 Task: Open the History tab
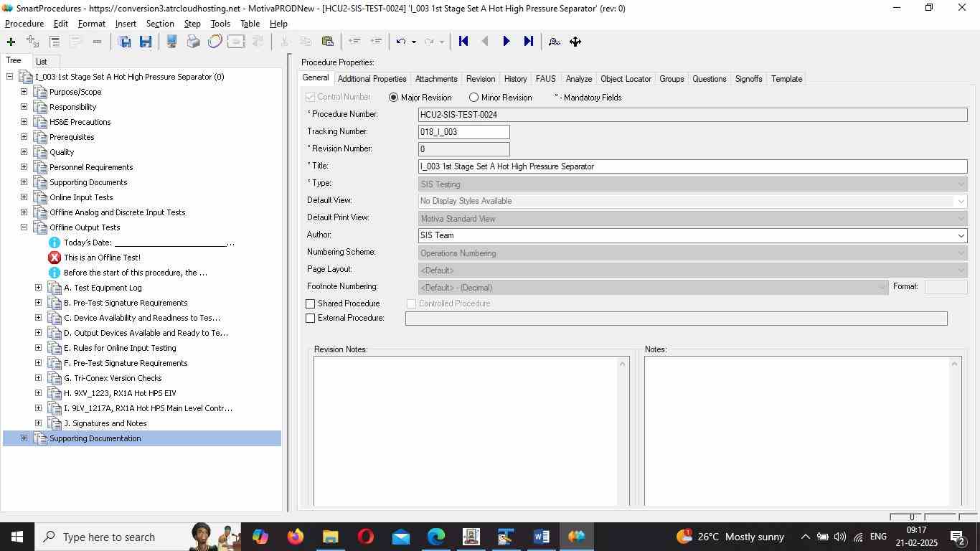point(515,79)
